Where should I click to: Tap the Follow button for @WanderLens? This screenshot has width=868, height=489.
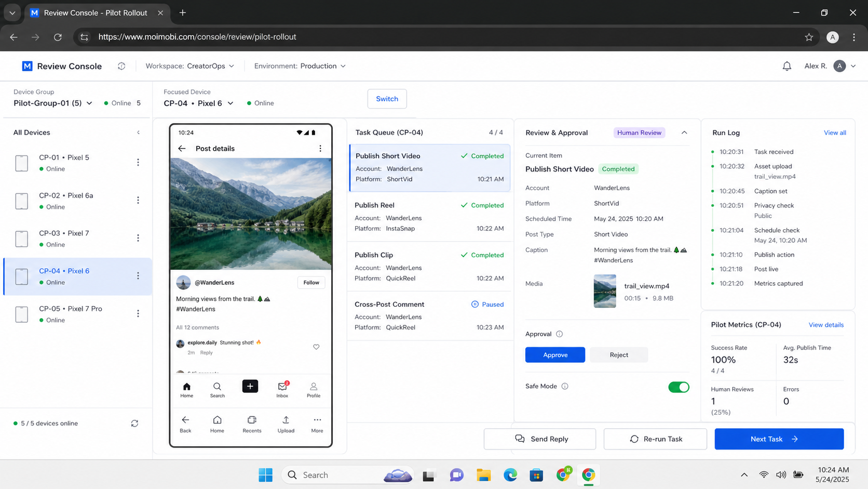tap(311, 283)
